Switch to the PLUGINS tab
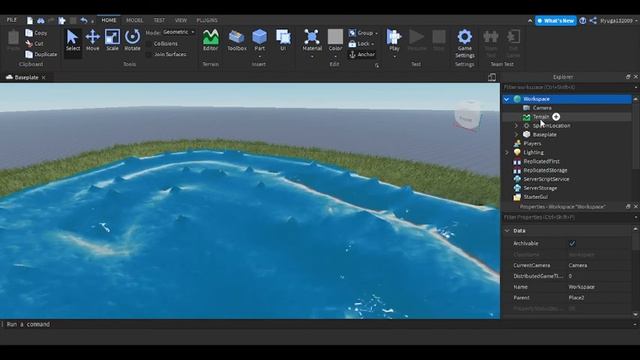 coord(207,20)
